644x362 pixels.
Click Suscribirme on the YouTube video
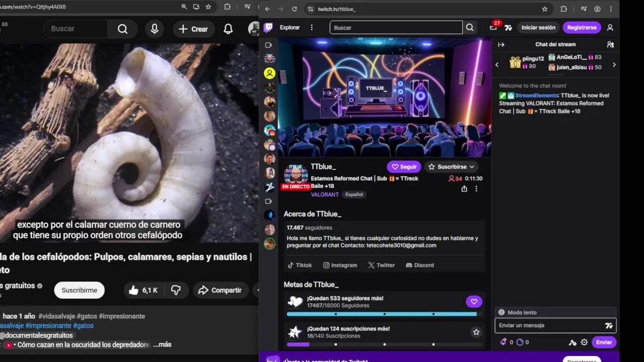click(x=79, y=290)
